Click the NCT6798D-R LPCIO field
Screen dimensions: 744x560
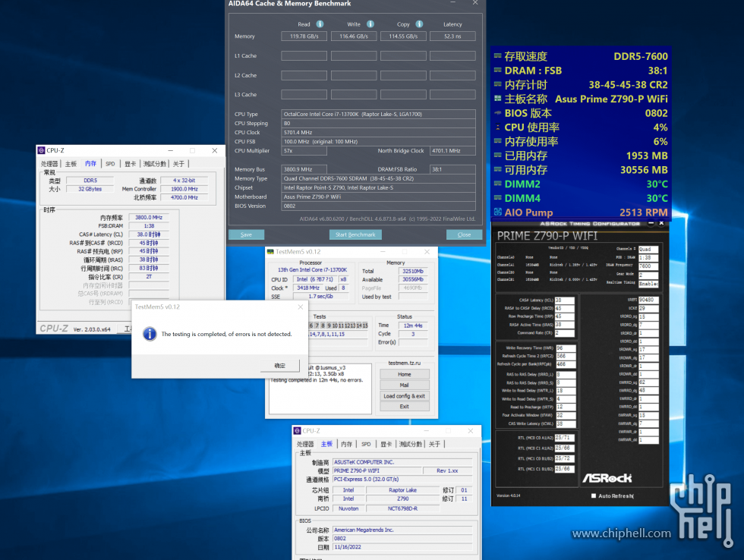pyautogui.click(x=403, y=508)
